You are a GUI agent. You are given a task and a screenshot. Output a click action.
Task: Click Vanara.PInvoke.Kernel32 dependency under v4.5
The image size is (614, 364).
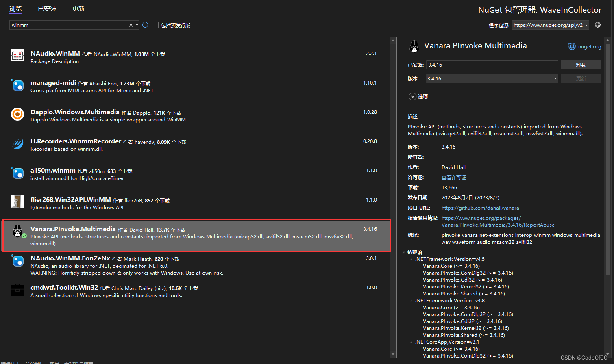(x=466, y=287)
